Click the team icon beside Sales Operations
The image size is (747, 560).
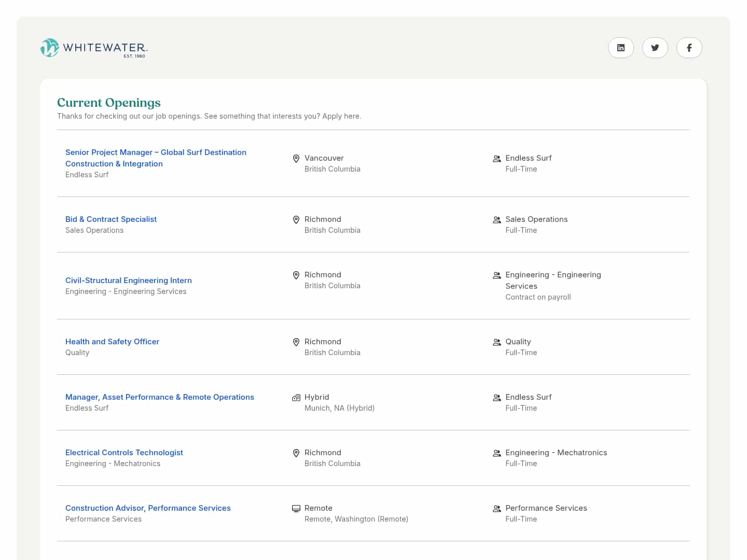point(497,220)
